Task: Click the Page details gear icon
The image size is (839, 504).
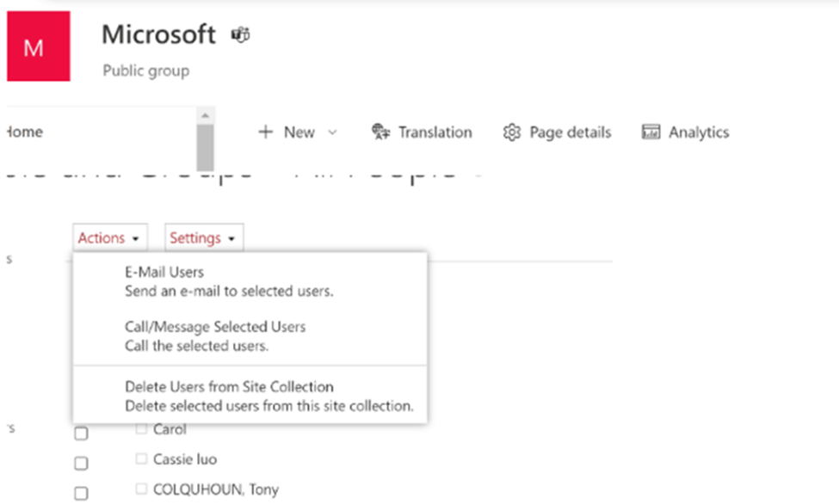Action: coord(511,132)
